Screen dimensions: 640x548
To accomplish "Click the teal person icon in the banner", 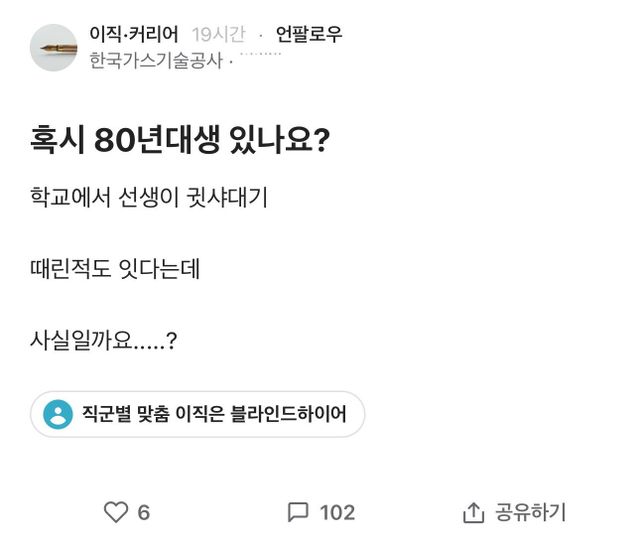I will pyautogui.click(x=59, y=415).
